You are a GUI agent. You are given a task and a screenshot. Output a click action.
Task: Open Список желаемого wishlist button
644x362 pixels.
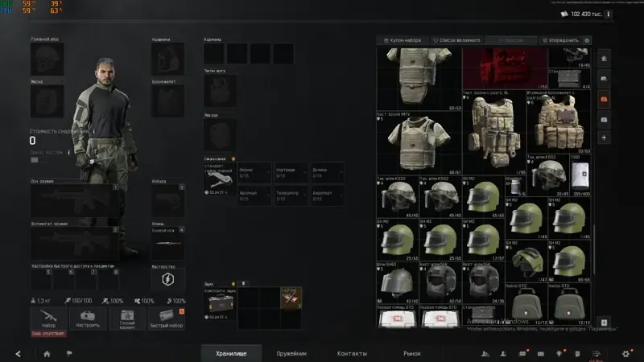click(x=456, y=40)
